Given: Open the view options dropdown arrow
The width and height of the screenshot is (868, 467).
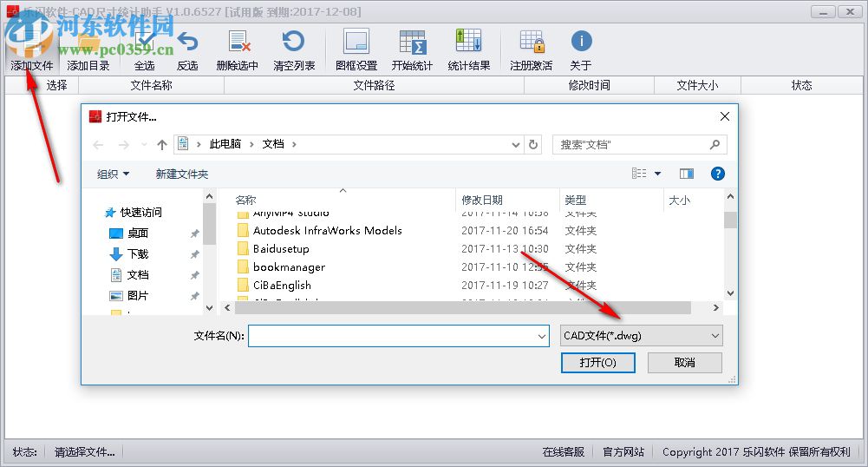Looking at the screenshot, I should [x=657, y=174].
